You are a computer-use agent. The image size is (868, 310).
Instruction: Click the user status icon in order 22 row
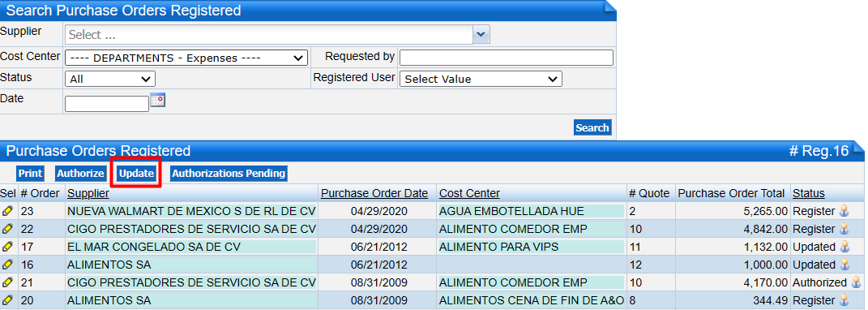844,229
